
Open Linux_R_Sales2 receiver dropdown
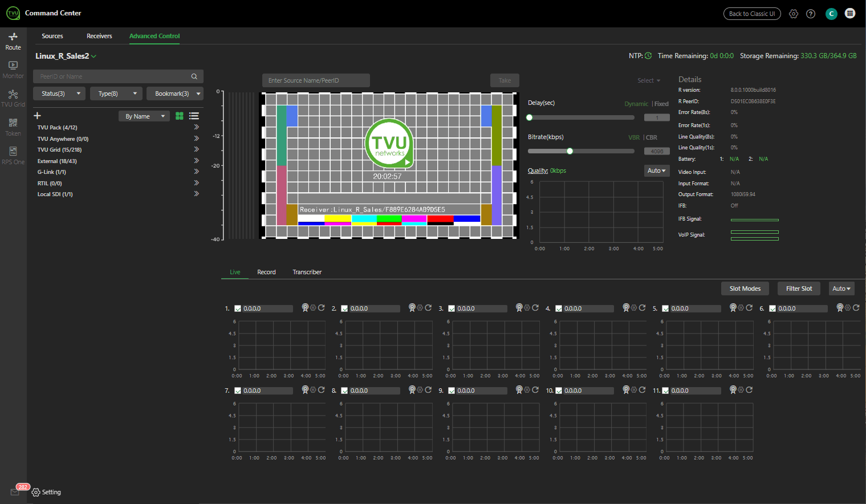66,56
